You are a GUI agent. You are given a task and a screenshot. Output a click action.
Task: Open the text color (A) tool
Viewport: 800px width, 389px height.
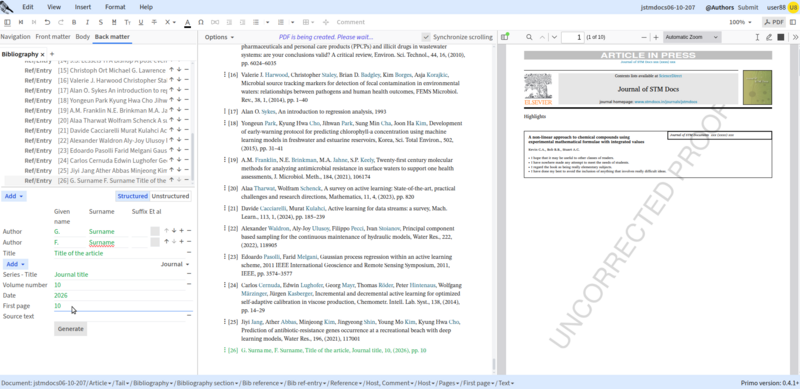tap(187, 22)
